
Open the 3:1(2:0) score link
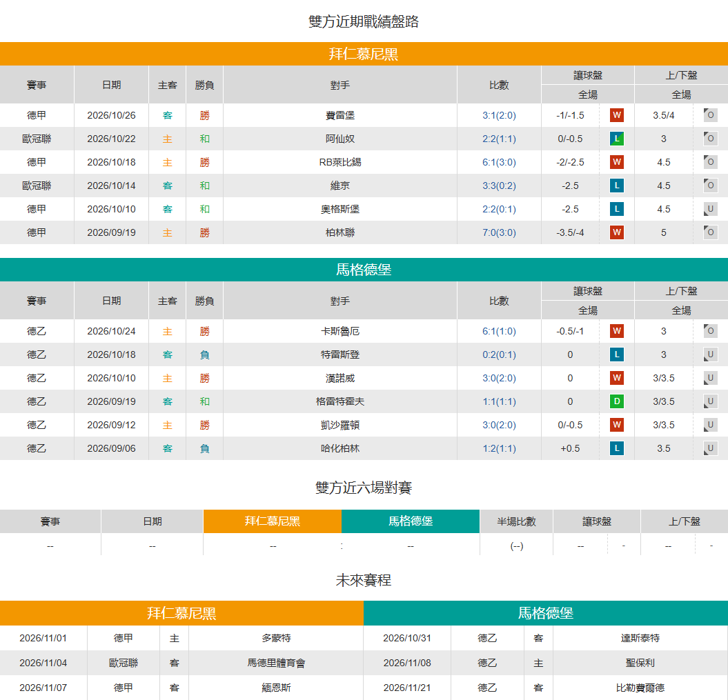pyautogui.click(x=499, y=115)
